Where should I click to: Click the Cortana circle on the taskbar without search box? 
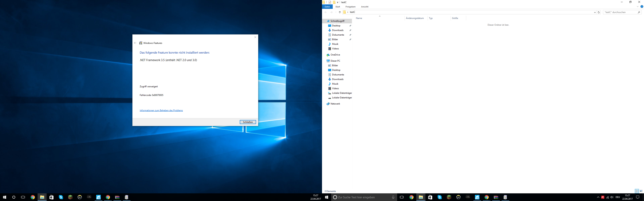[14, 197]
